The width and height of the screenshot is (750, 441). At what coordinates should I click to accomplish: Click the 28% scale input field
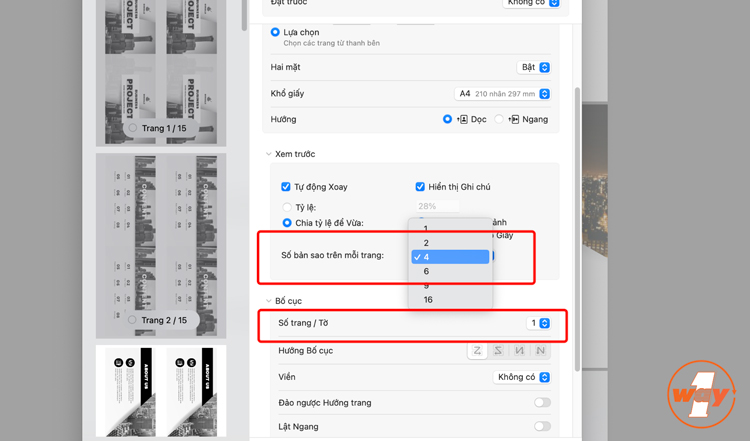point(438,206)
